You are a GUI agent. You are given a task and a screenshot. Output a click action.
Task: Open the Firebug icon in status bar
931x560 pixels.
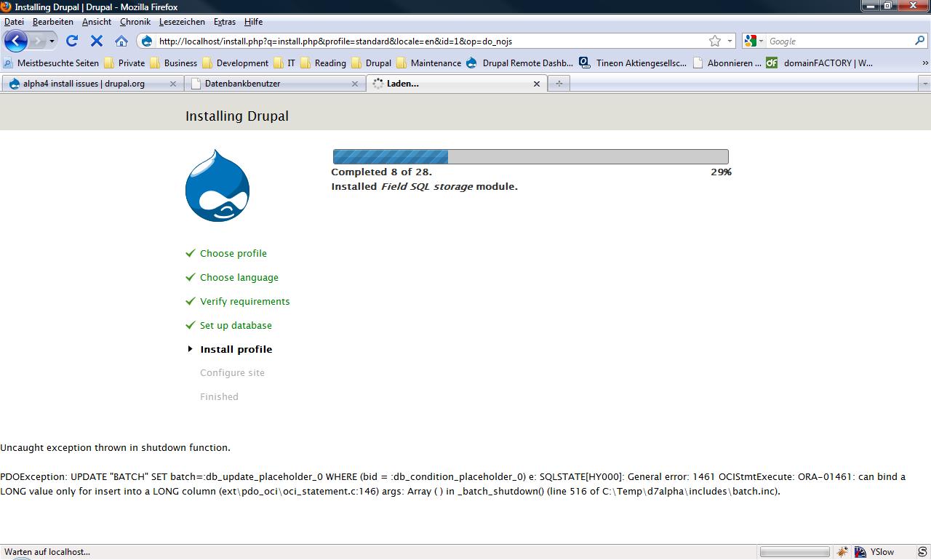tap(842, 552)
